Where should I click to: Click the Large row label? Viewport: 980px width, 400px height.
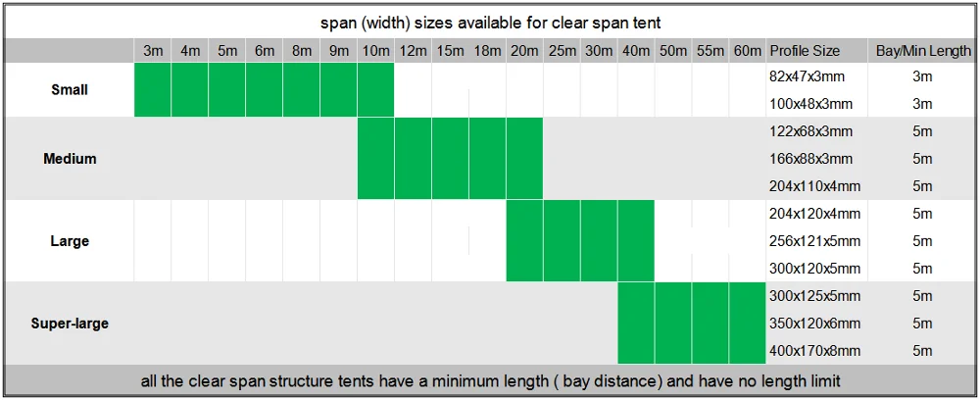(x=70, y=241)
